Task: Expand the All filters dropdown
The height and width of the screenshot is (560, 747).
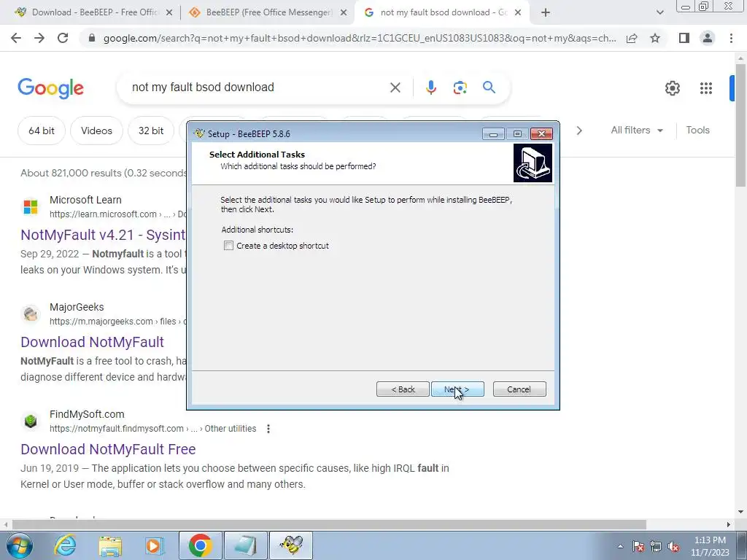Action: click(x=637, y=130)
